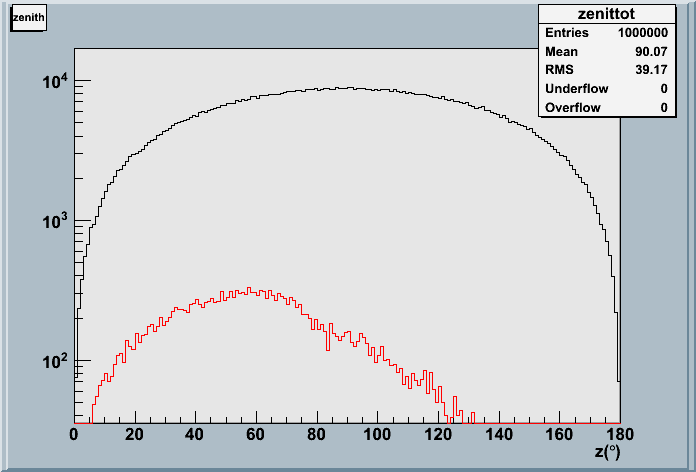Viewport: 696px width, 472px height.
Task: Click x-axis label 160
Action: [x=559, y=434]
